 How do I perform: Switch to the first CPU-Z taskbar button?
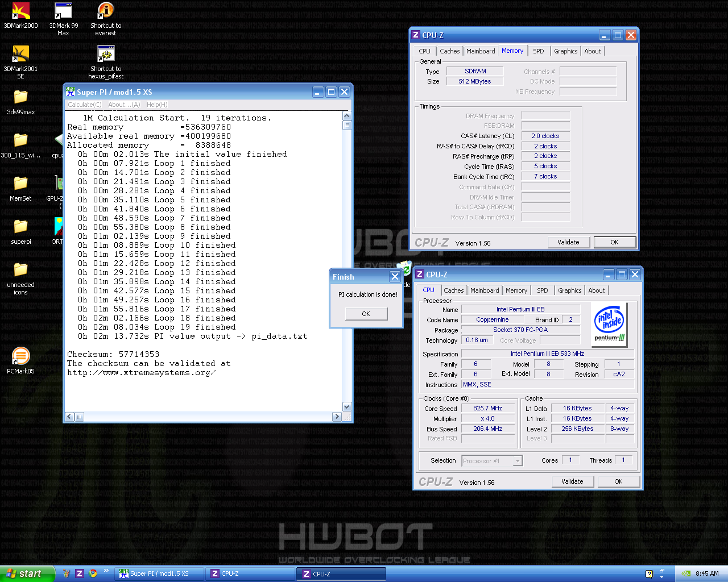[x=250, y=574]
